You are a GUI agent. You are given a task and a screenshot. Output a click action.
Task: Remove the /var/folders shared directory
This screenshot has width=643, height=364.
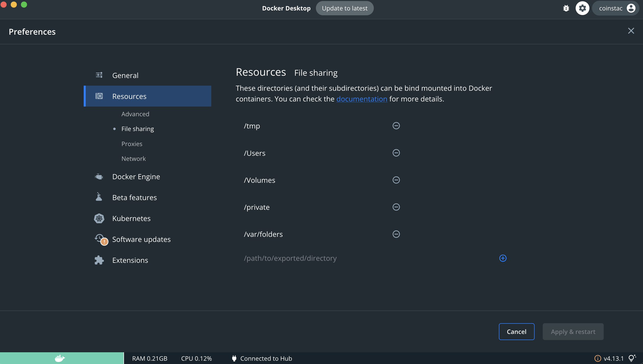[x=396, y=234]
